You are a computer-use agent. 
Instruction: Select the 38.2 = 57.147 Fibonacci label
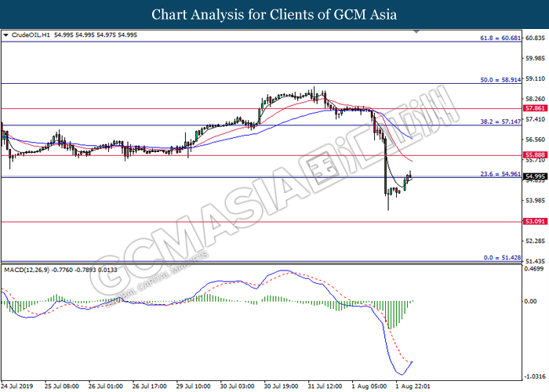point(500,122)
